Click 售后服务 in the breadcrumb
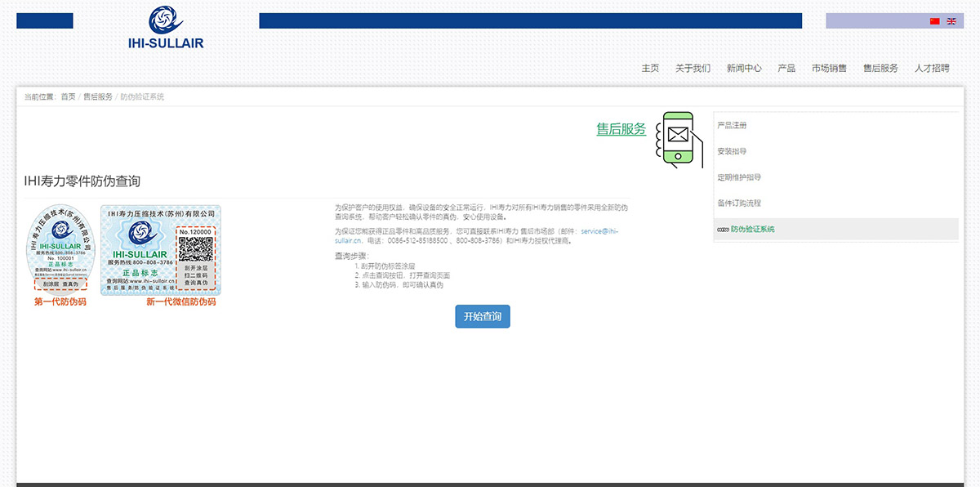The width and height of the screenshot is (980, 487). point(98,96)
